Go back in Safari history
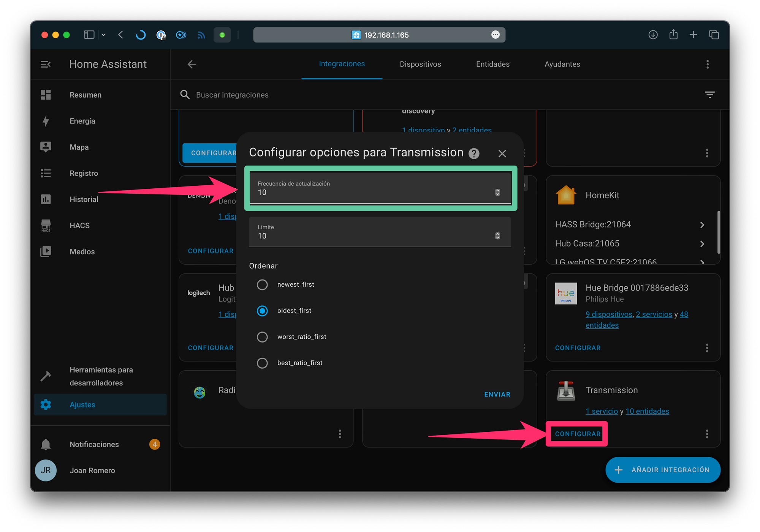The height and width of the screenshot is (532, 760). [x=121, y=35]
